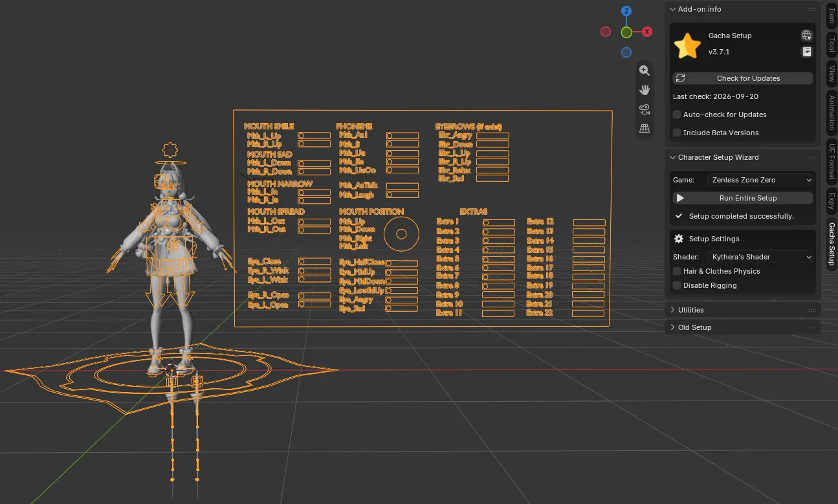Click the zoom magnifier viewport icon
The width and height of the screenshot is (838, 504).
(644, 71)
